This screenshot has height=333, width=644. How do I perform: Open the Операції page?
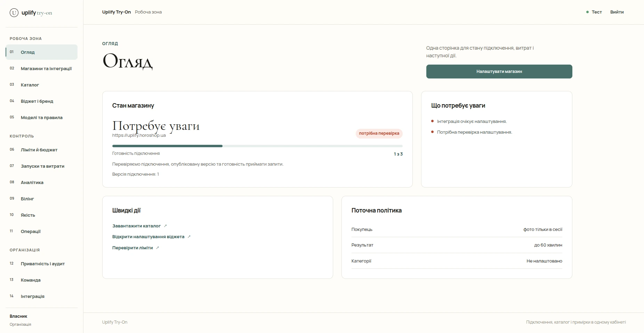(x=41, y=231)
